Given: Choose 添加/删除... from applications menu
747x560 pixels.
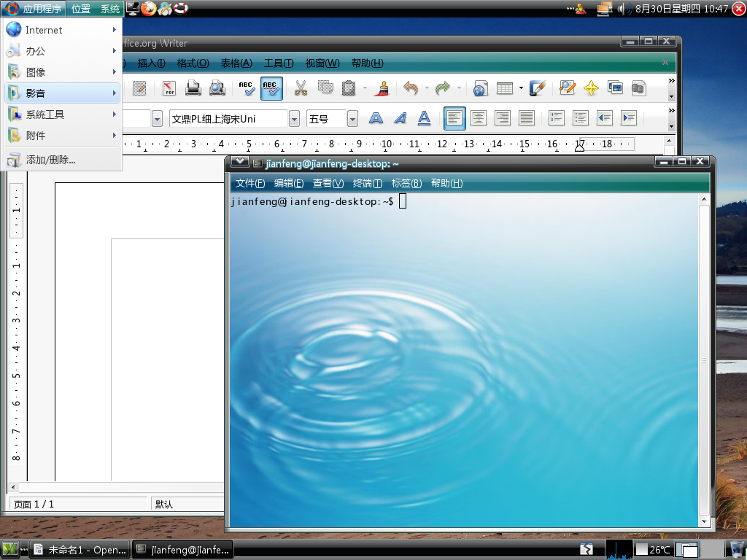Looking at the screenshot, I should (x=62, y=160).
